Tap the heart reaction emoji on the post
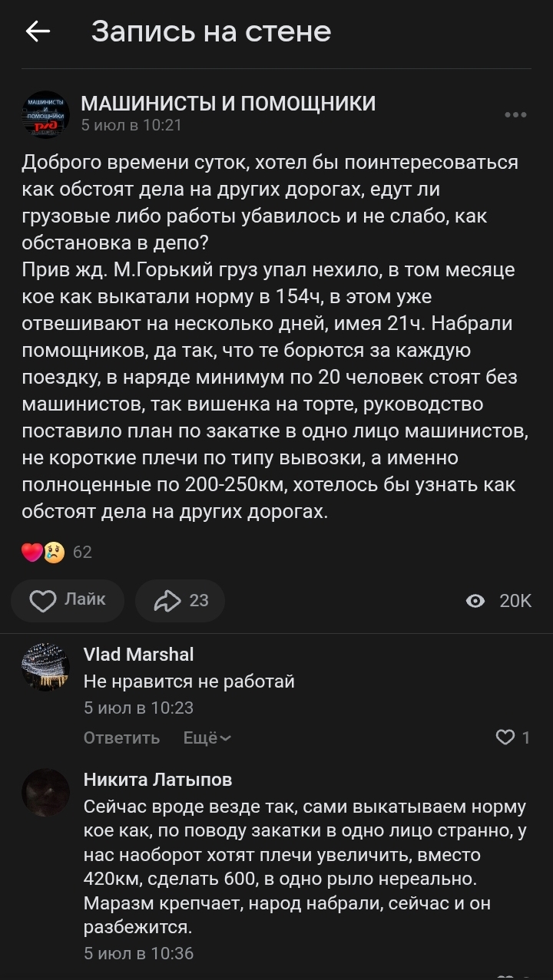This screenshot has height=980, width=553. coord(31,552)
